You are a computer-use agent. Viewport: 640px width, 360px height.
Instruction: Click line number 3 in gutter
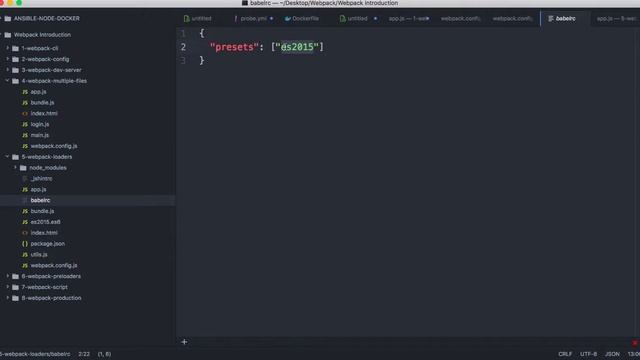coord(183,60)
